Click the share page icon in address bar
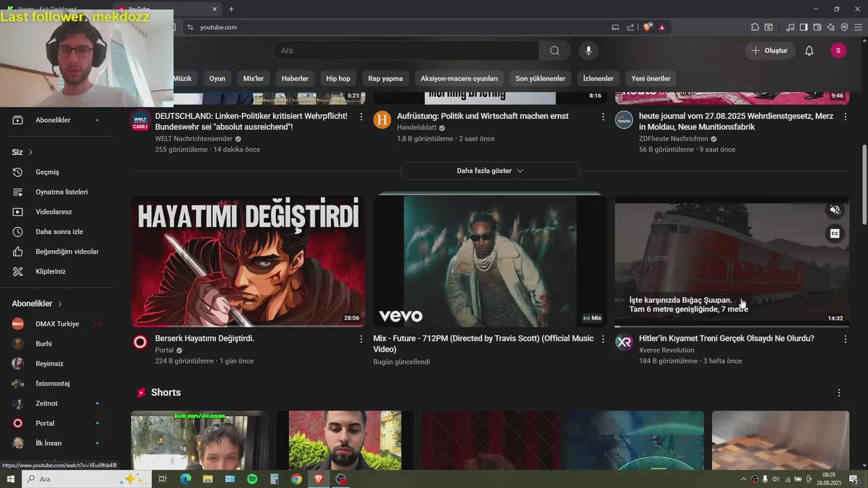This screenshot has height=488, width=868. (x=631, y=27)
